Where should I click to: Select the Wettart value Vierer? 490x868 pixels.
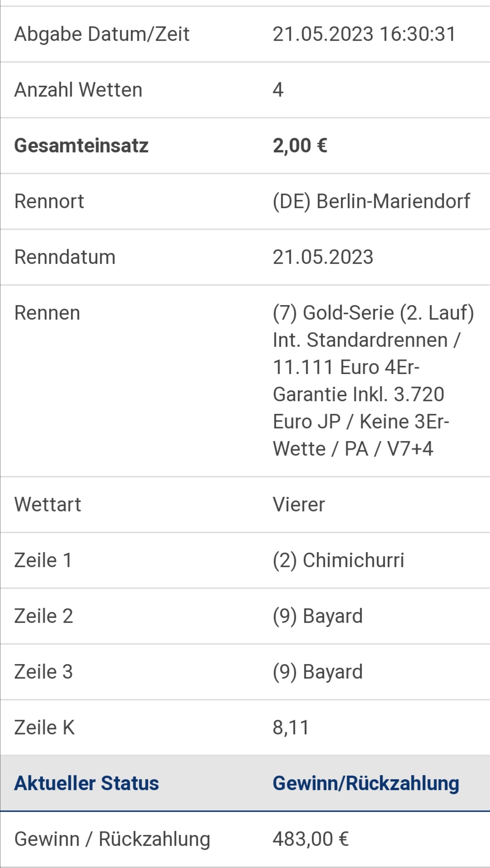(x=299, y=504)
